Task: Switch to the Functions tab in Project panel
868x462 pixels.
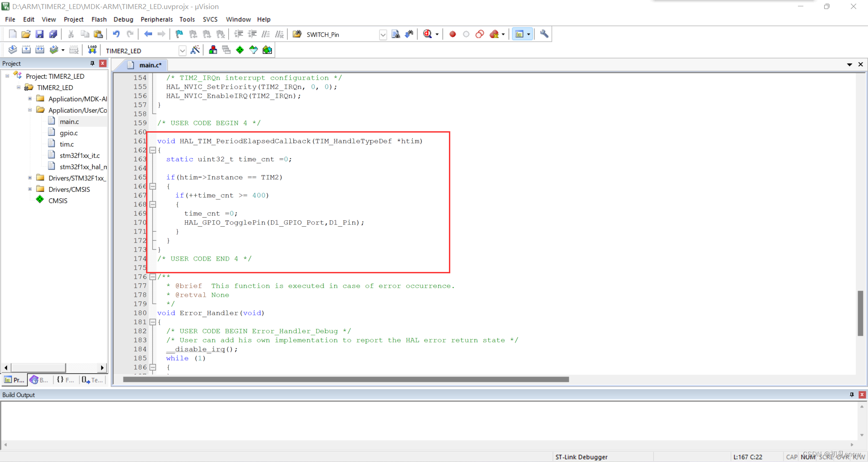Action: point(66,380)
